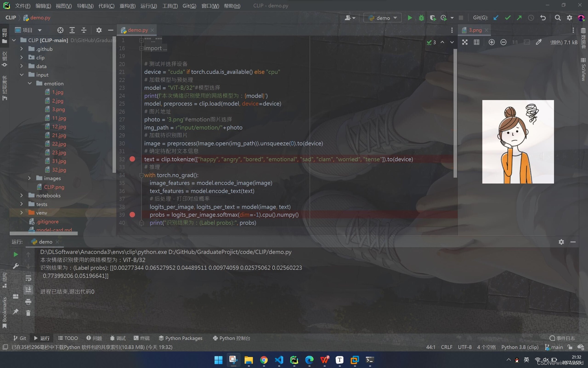Toggle image grid display icon
Viewport: 588px width, 368px height.
pos(477,42)
